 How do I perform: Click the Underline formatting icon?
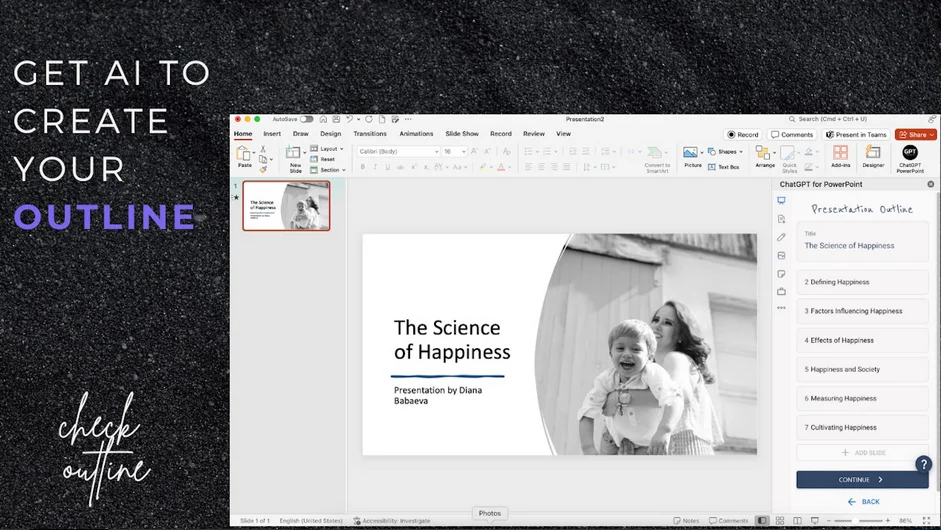pyautogui.click(x=388, y=167)
